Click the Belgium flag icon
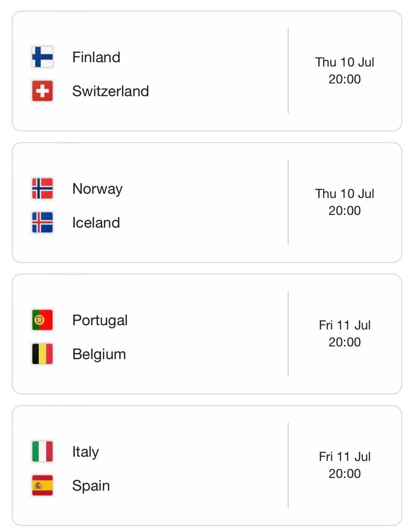 coord(43,354)
